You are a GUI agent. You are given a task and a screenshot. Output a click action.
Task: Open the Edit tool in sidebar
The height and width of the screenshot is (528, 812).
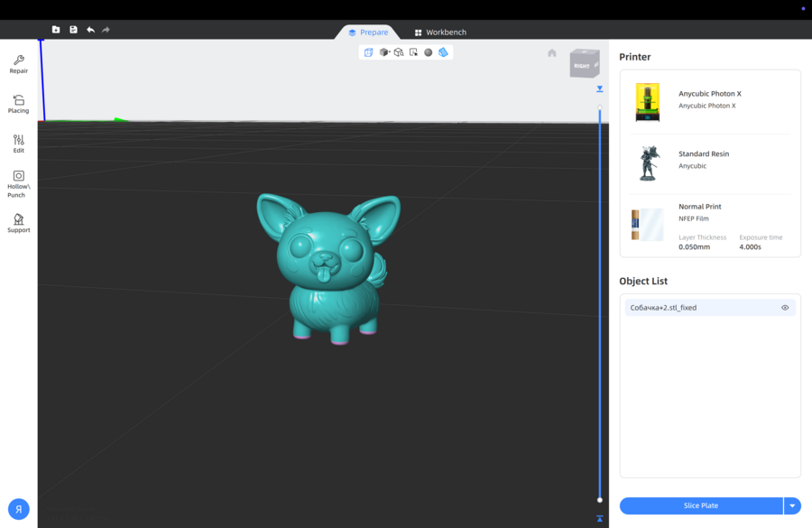(x=18, y=144)
